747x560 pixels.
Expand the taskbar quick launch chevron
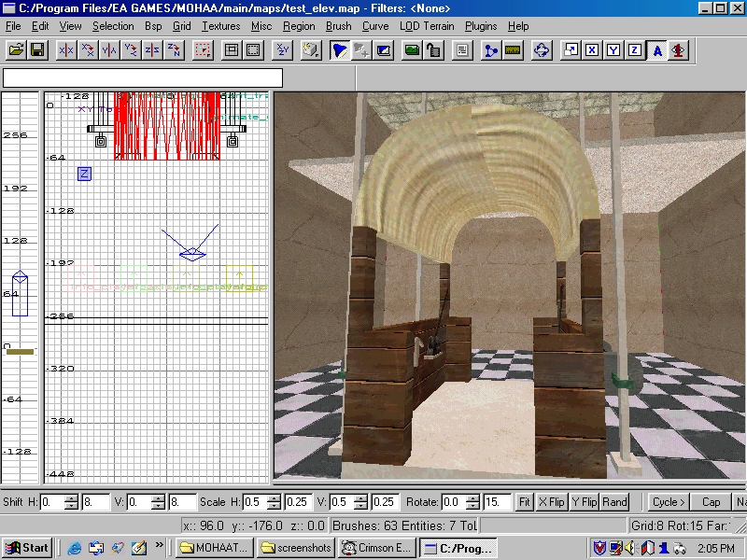(159, 547)
